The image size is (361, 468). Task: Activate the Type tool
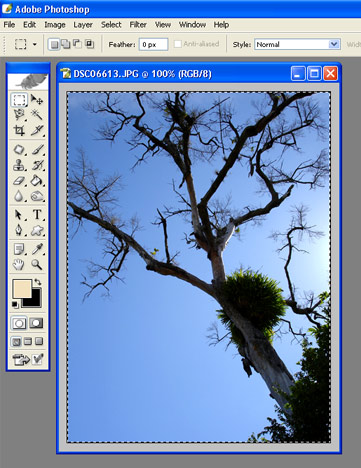pos(37,214)
